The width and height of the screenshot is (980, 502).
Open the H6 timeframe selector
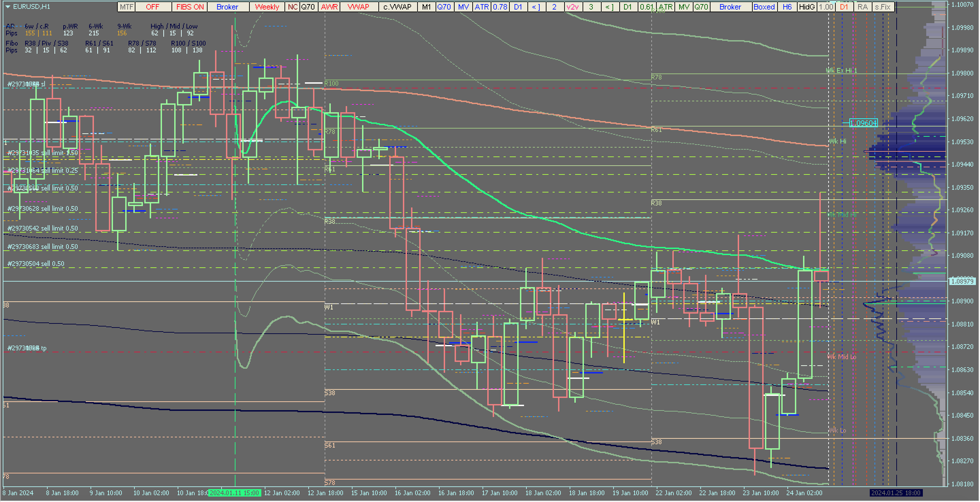[787, 7]
